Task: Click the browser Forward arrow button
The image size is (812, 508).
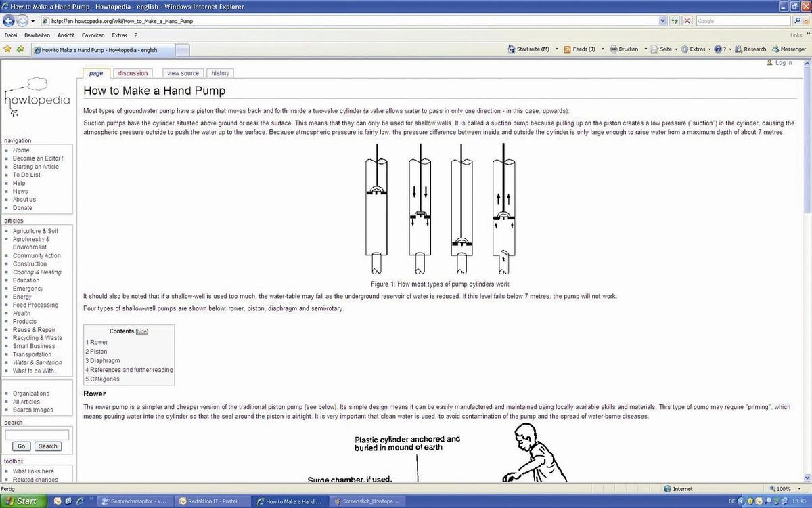Action: point(22,21)
